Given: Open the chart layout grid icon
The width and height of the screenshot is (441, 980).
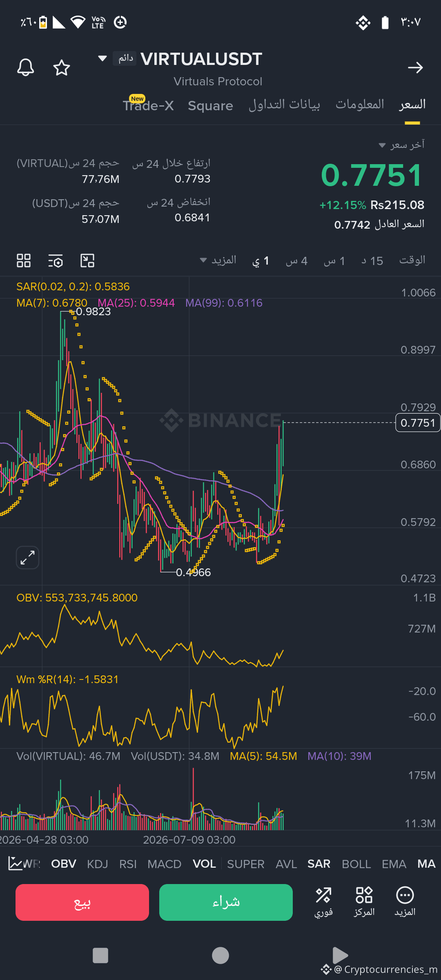Looking at the screenshot, I should 24,261.
